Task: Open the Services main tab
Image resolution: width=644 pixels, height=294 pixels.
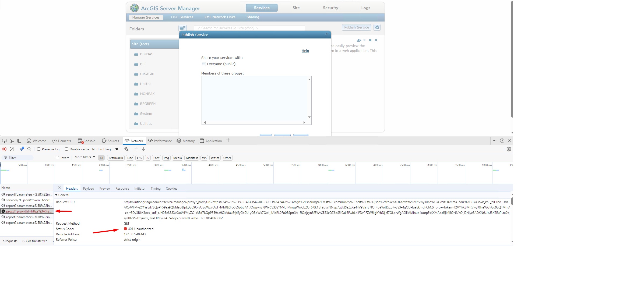Action: (262, 8)
